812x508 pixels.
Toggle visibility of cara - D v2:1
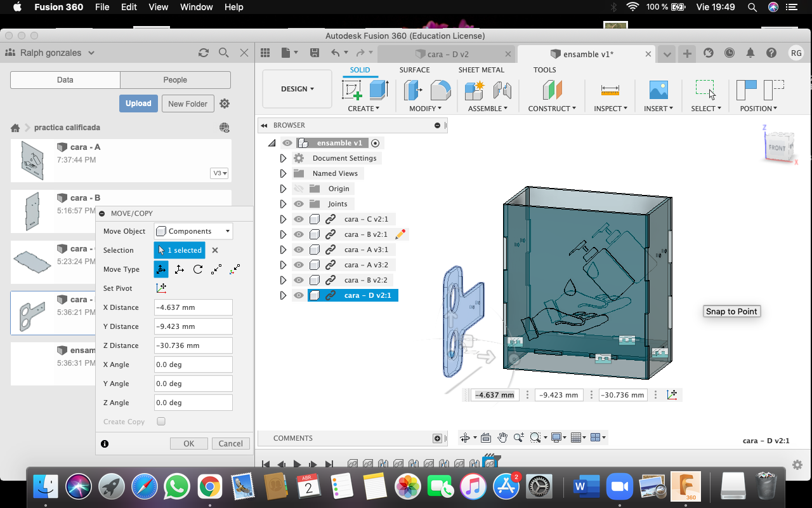[x=299, y=295]
